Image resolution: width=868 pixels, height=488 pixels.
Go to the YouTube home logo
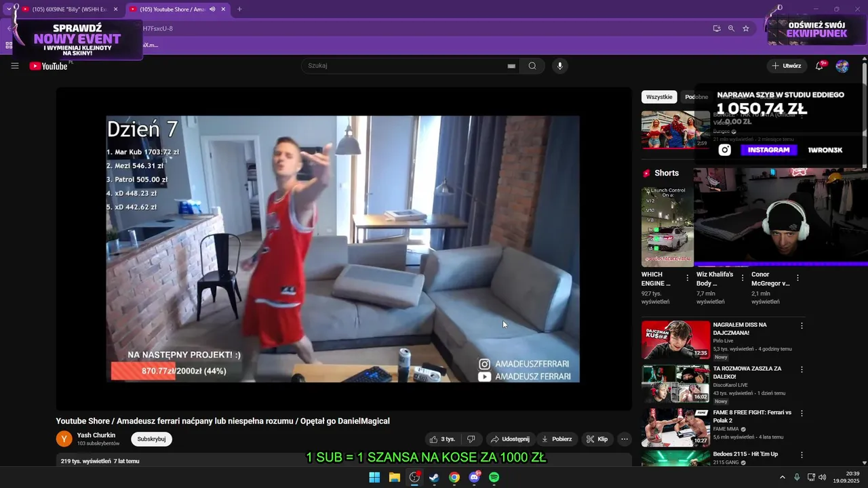point(49,66)
